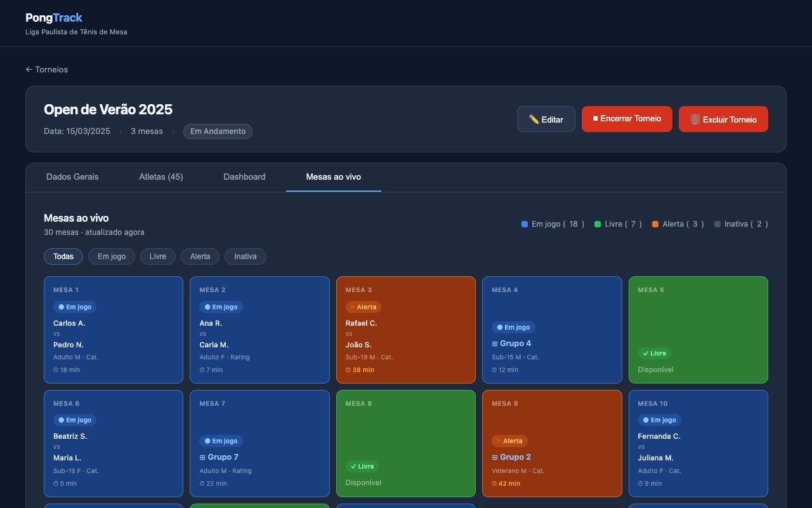Viewport: 812px width, 508px height.
Task: Click the grid icon beside Grupo 2
Action: pyautogui.click(x=495, y=457)
